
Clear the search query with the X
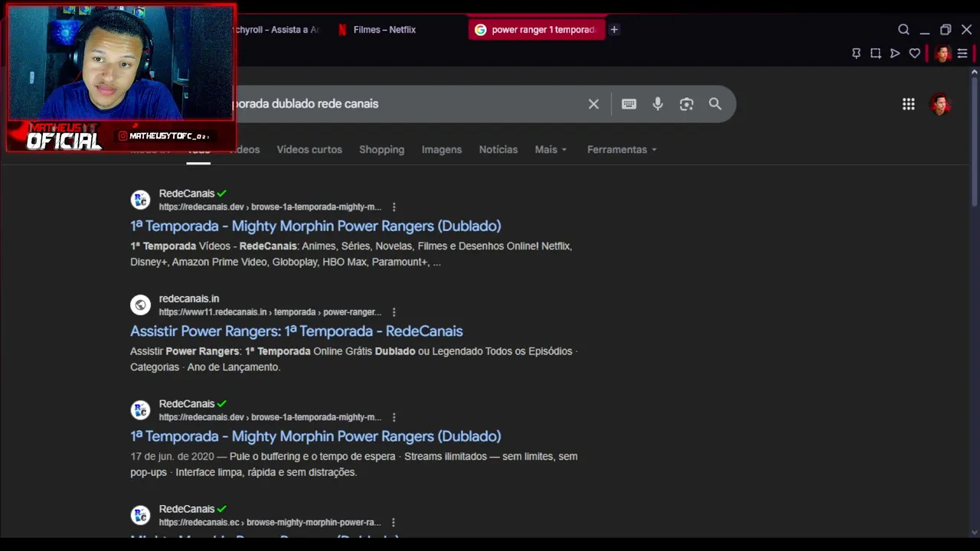point(593,104)
